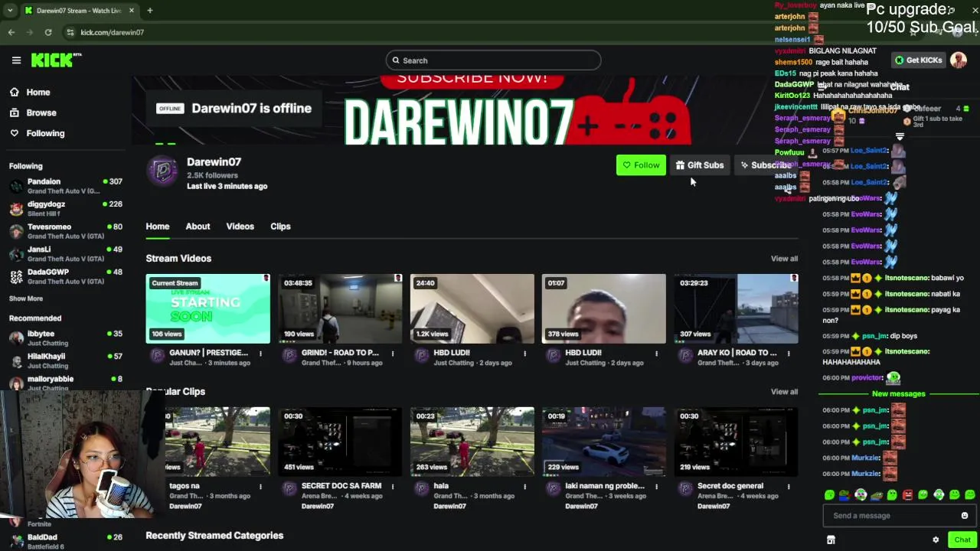The image size is (980, 551).
Task: Open HilalKhayli recommended channel
Action: pyautogui.click(x=65, y=360)
